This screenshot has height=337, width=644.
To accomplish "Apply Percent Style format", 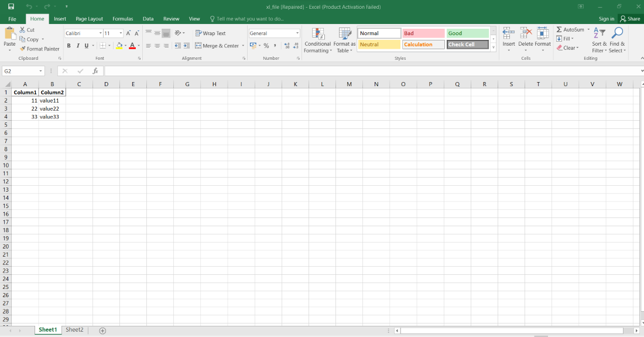I will 266,46.
